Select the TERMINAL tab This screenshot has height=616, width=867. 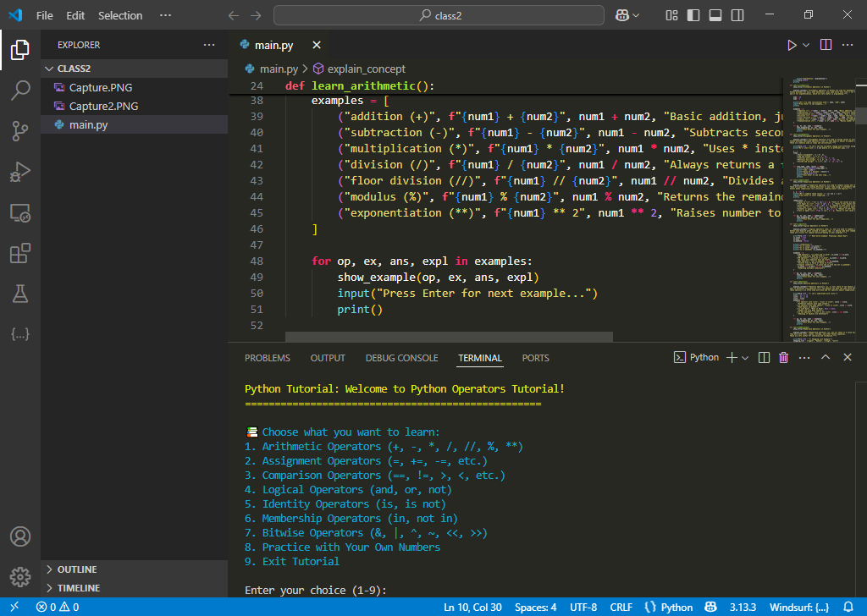coord(479,358)
